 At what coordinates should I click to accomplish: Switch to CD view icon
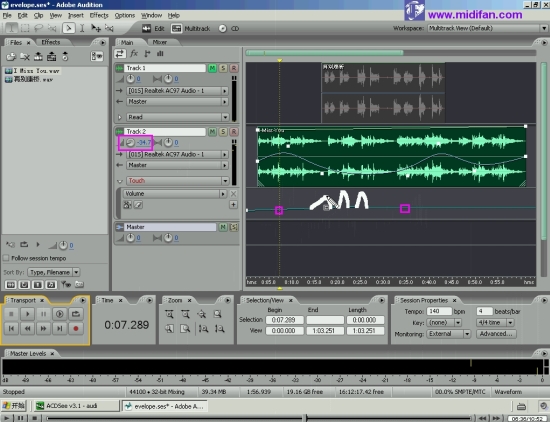[222, 28]
